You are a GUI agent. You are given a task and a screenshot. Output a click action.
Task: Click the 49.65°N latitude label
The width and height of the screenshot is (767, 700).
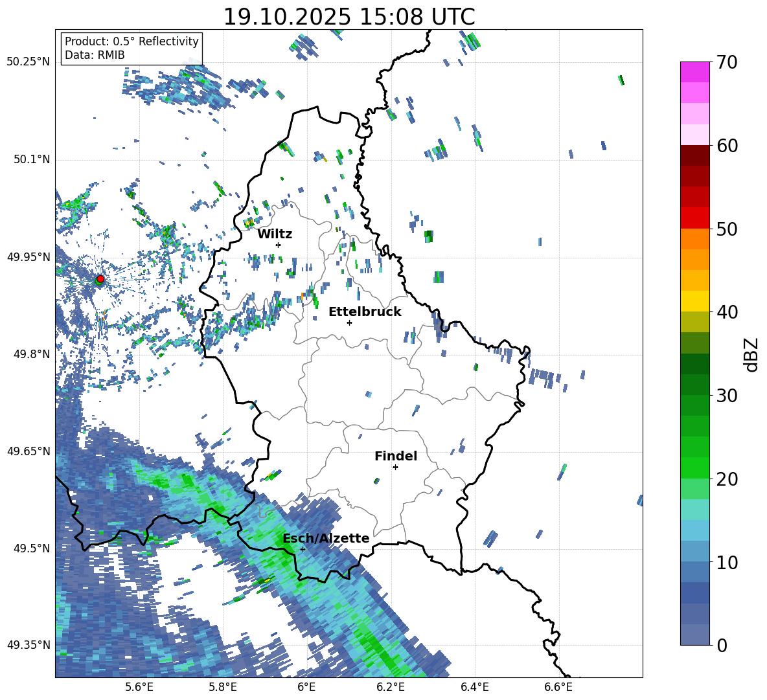point(29,451)
